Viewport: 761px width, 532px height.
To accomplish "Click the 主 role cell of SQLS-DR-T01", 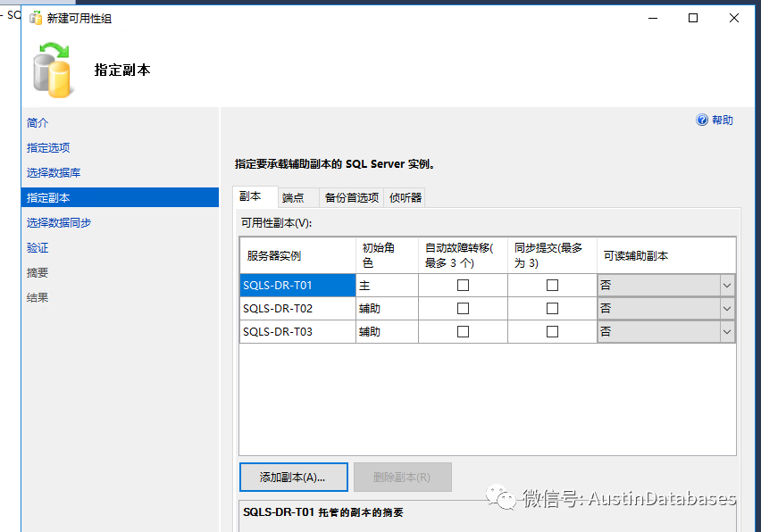I will click(387, 285).
